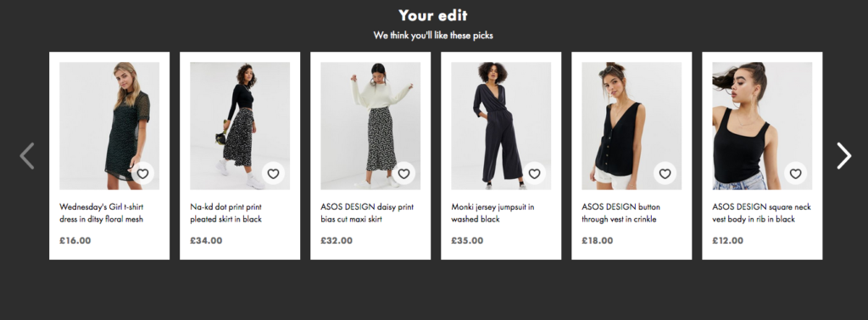868x320 pixels.
Task: View square neck vest body photo
Action: pos(762,126)
